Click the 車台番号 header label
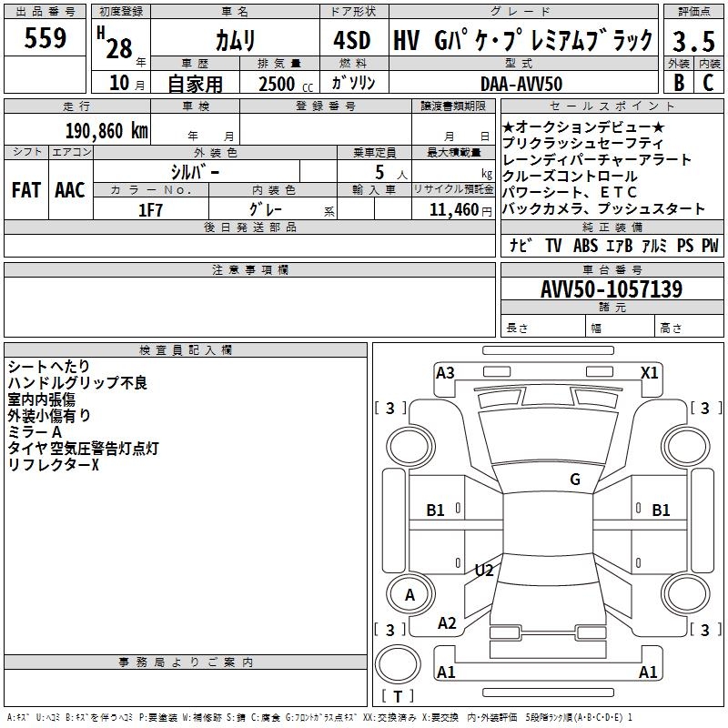The height and width of the screenshot is (728, 728). pyautogui.click(x=612, y=269)
